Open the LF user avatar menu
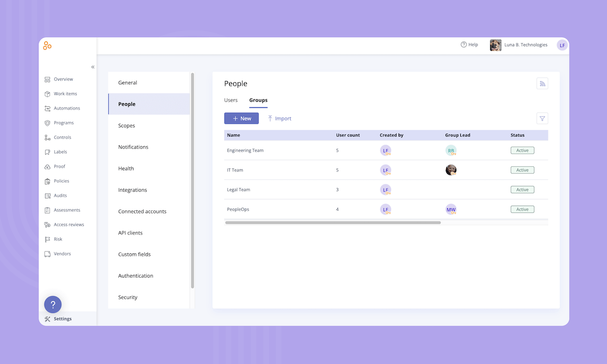 (x=562, y=45)
